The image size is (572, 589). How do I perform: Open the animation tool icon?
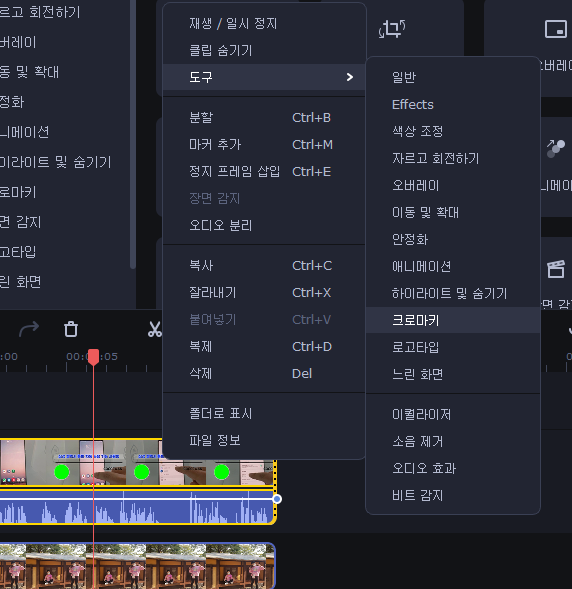(555, 148)
